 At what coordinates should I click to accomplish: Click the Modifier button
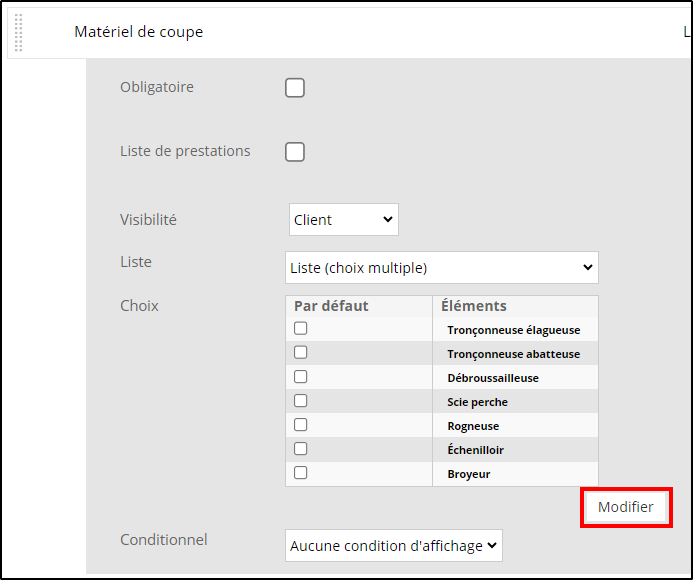click(x=626, y=507)
